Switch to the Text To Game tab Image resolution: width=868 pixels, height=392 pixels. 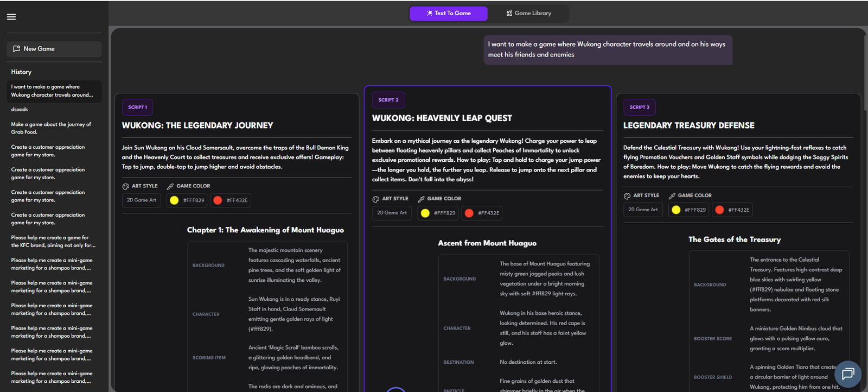[449, 14]
